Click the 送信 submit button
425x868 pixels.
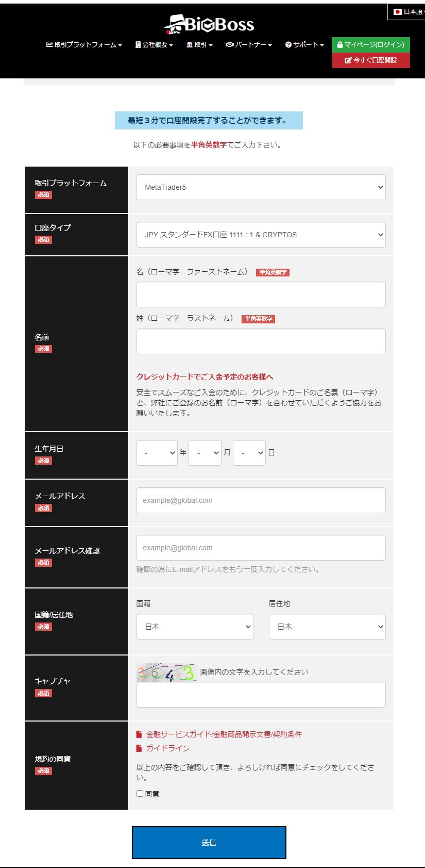209,843
